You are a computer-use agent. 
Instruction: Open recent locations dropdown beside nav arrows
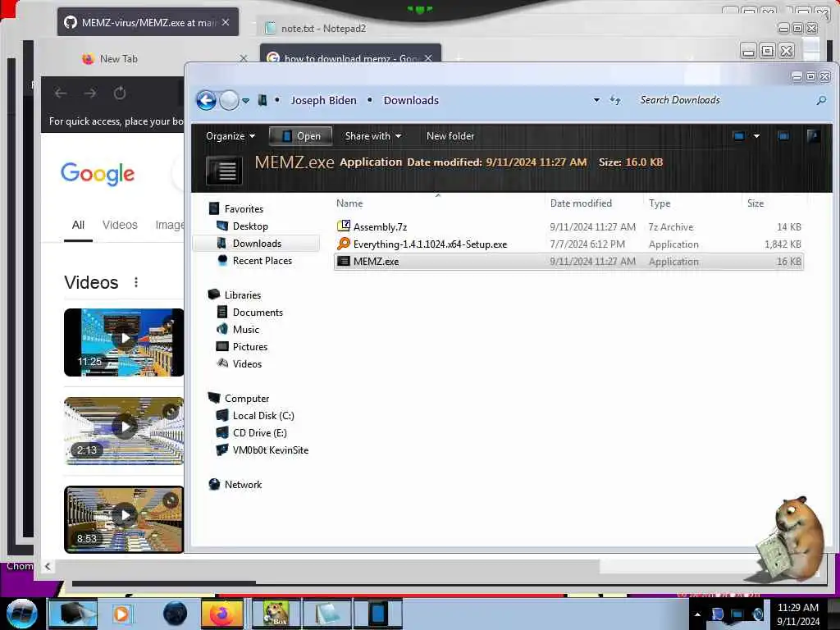click(x=245, y=101)
